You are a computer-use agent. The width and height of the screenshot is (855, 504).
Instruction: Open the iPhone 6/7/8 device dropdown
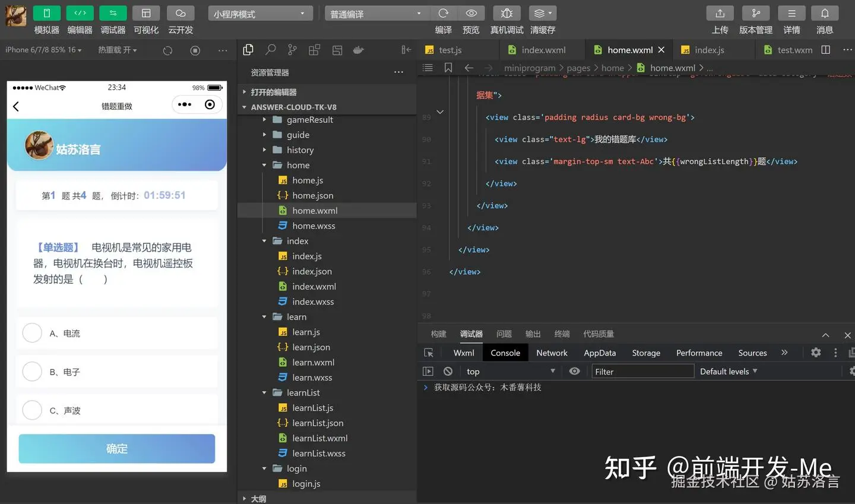(x=43, y=50)
